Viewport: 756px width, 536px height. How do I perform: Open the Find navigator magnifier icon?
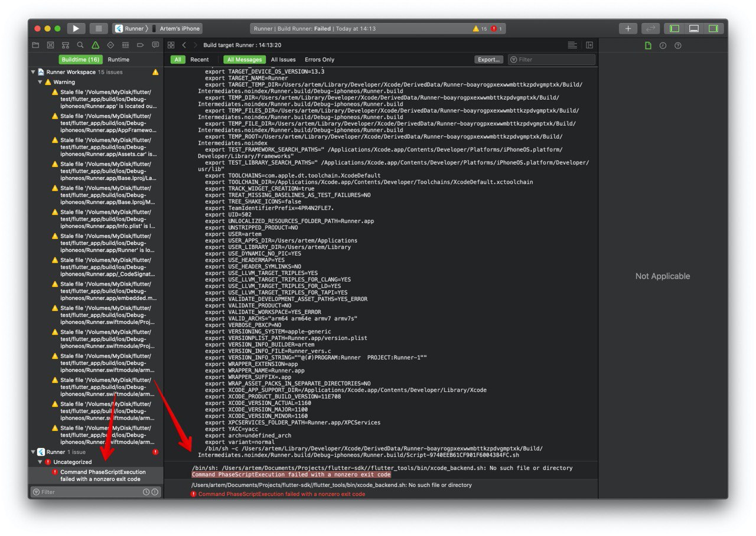click(80, 45)
